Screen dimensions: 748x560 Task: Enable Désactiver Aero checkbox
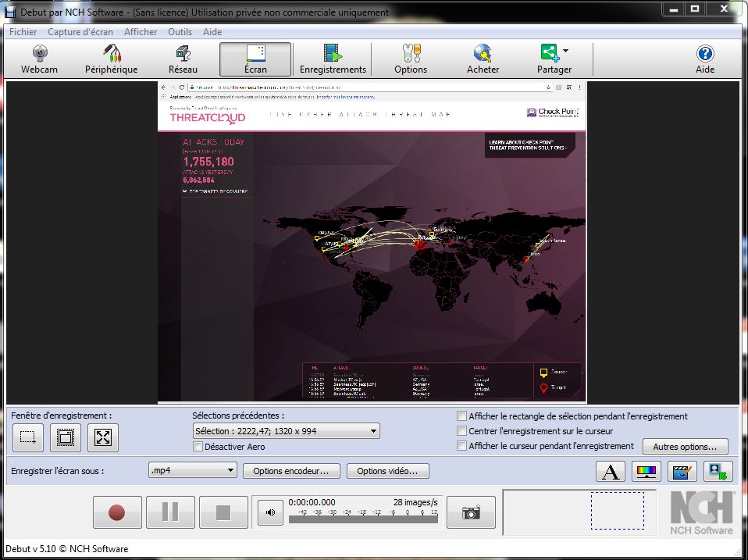pyautogui.click(x=198, y=447)
